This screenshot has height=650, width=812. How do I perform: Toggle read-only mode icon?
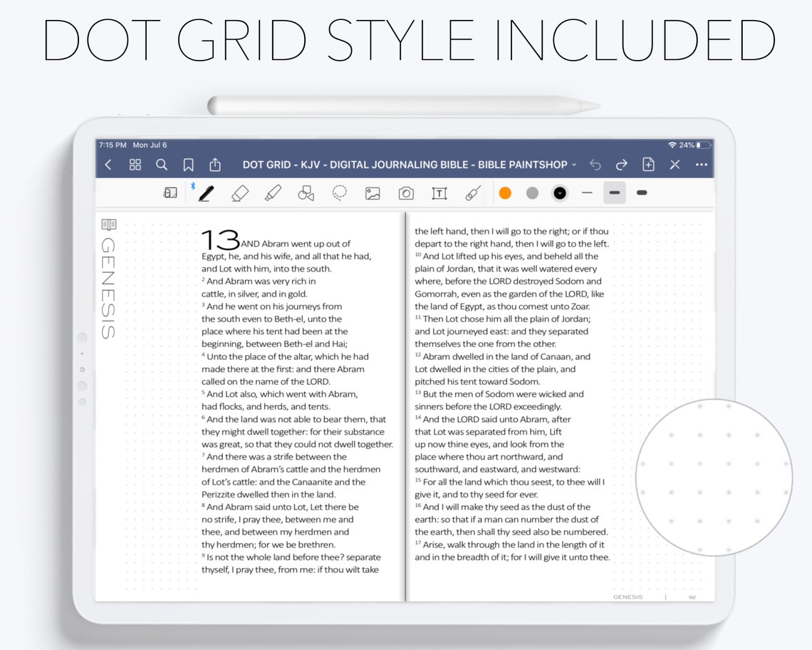tap(170, 192)
